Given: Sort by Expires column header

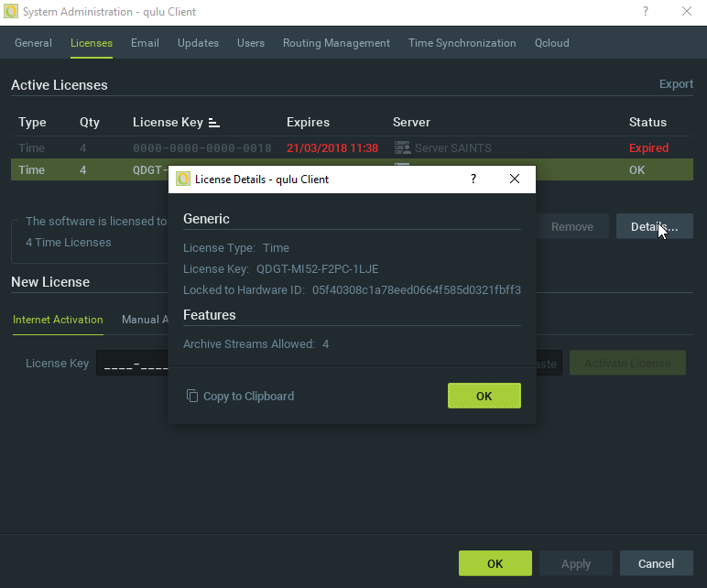Looking at the screenshot, I should tap(308, 122).
